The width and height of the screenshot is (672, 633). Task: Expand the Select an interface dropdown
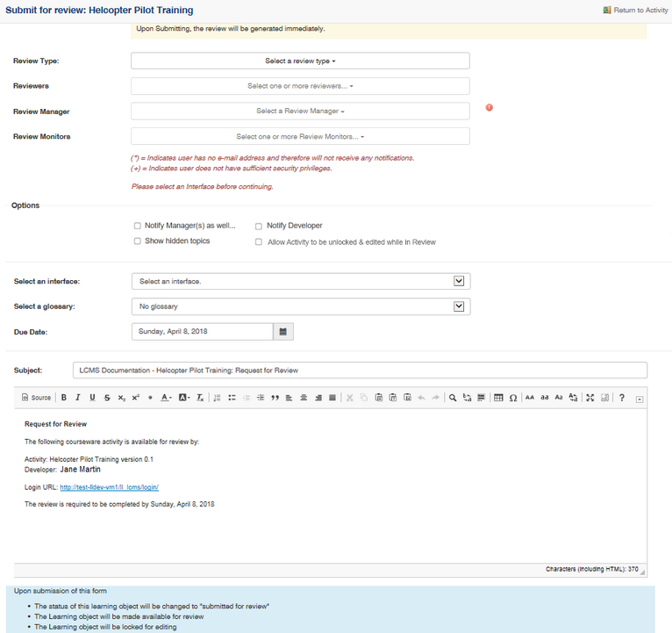[300, 282]
